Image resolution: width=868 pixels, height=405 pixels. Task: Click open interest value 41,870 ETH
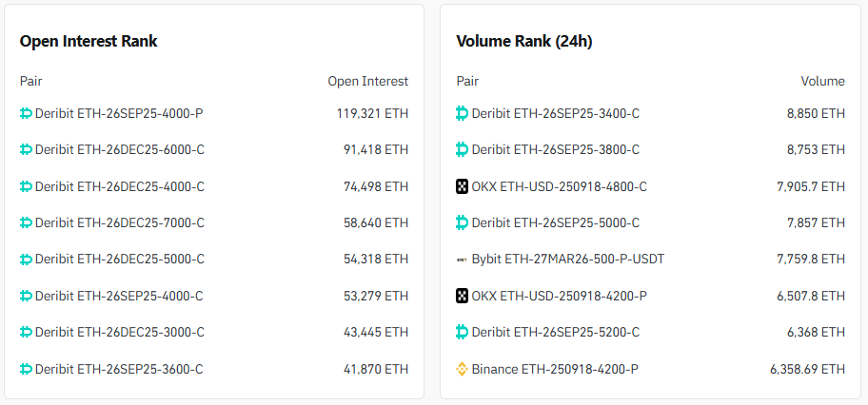click(x=376, y=369)
